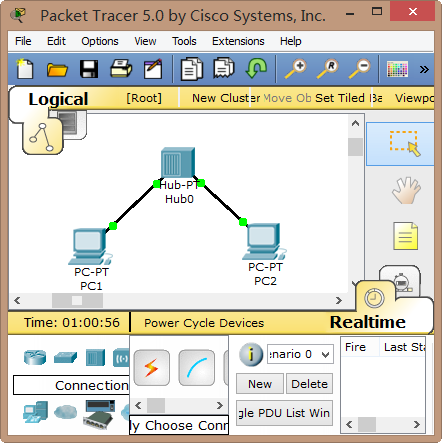Click connection list scroll right arrow

pos(219,406)
